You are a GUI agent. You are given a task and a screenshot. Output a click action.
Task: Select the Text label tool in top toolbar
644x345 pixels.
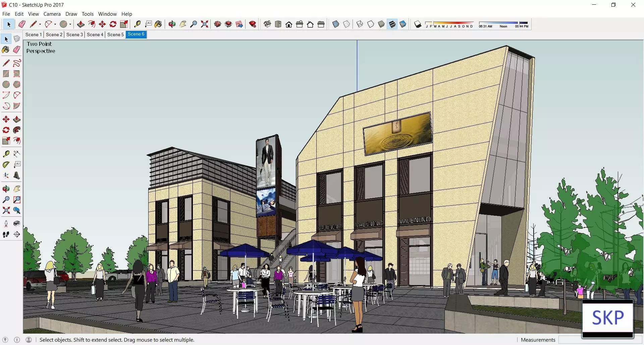[148, 24]
